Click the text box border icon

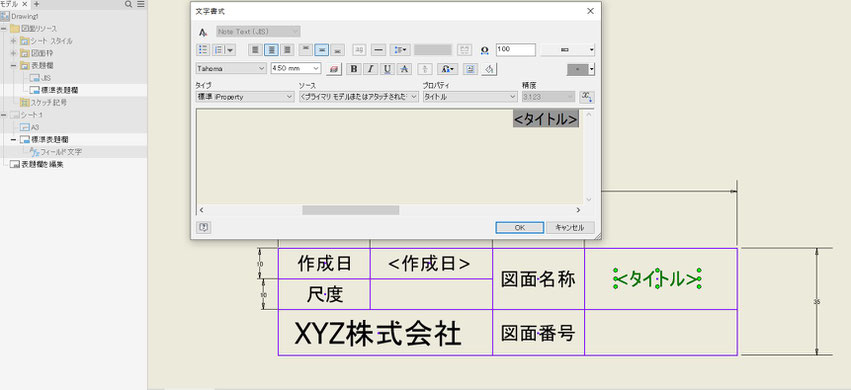tap(469, 69)
